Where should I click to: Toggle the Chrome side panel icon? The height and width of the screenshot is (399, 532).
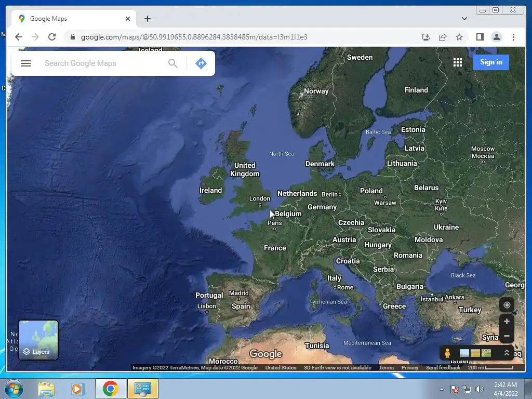(480, 37)
